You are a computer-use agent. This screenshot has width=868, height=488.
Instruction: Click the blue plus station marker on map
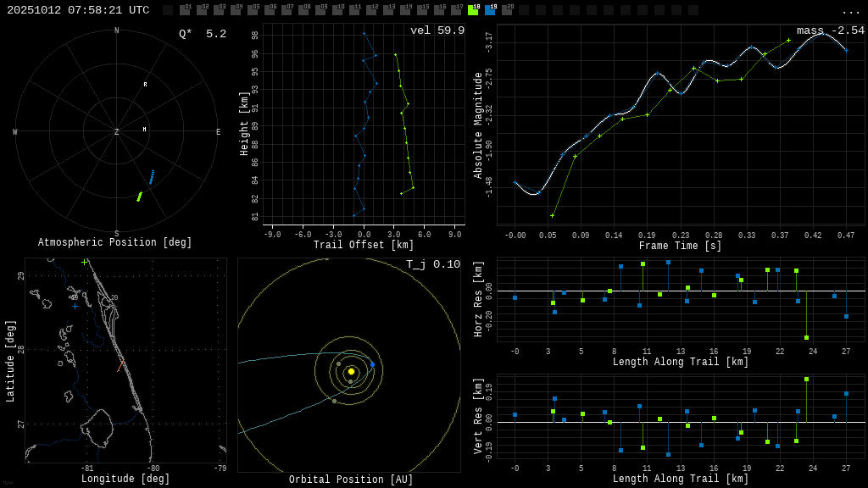tap(75, 307)
